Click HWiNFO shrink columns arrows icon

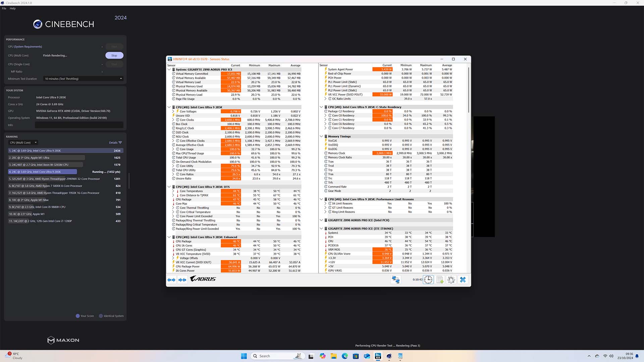[182, 280]
